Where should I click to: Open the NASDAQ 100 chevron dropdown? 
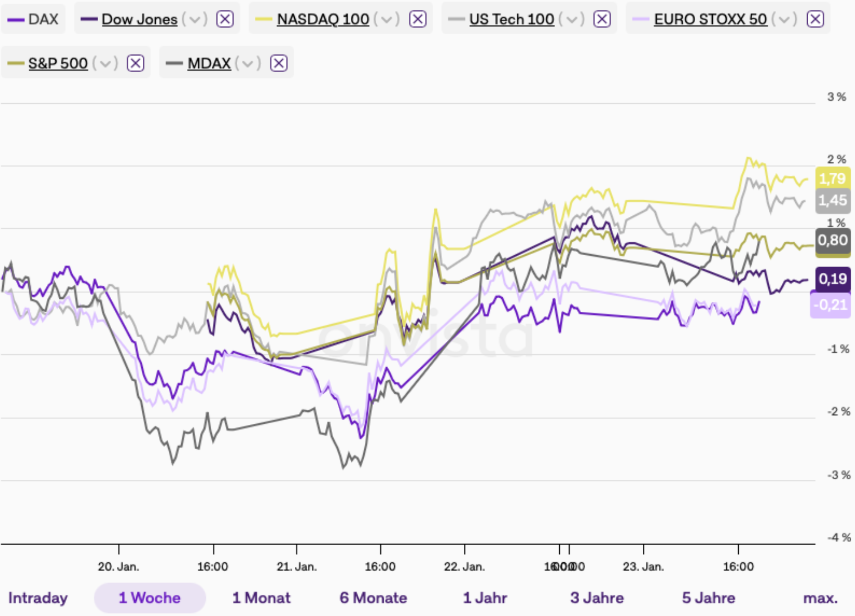coord(386,19)
